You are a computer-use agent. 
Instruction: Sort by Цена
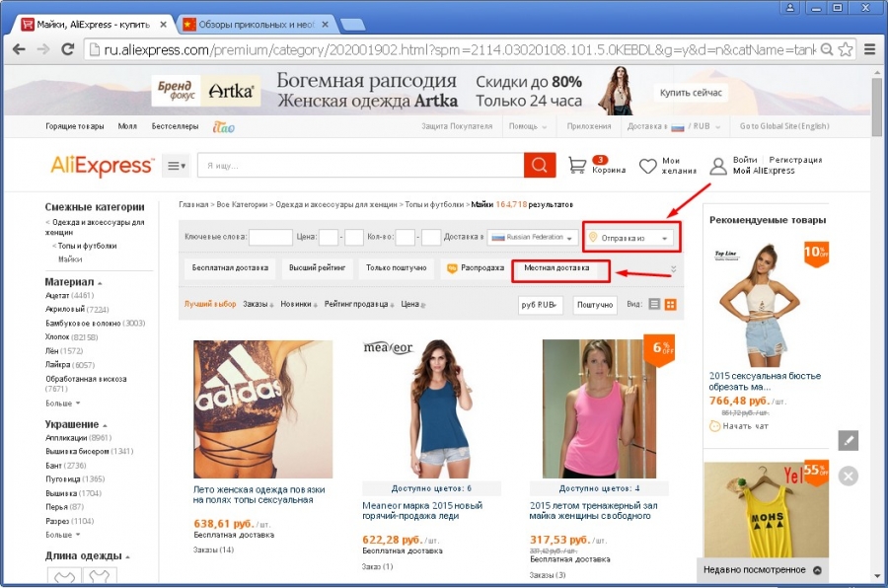tap(412, 304)
